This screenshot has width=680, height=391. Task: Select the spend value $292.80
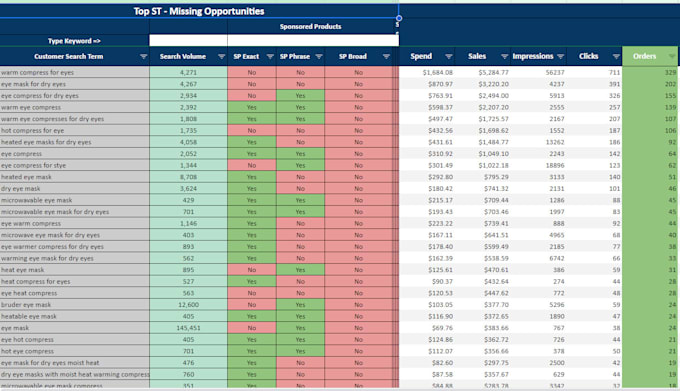(440, 177)
